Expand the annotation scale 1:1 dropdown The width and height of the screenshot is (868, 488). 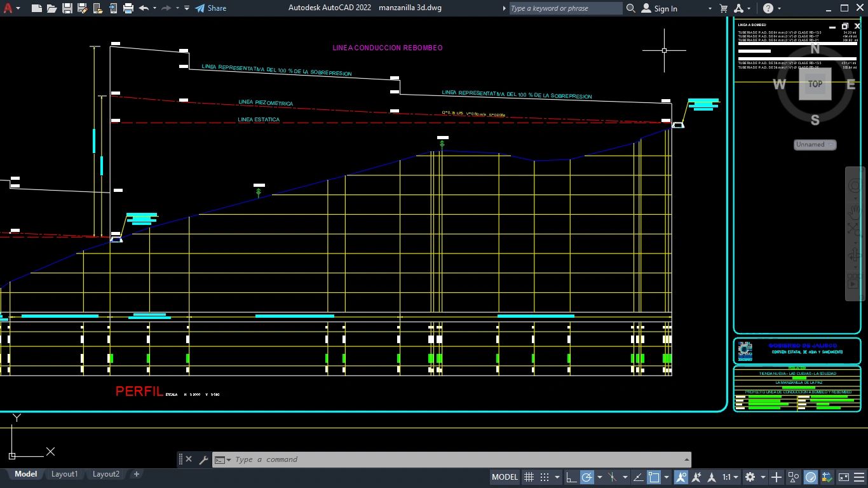pyautogui.click(x=731, y=477)
